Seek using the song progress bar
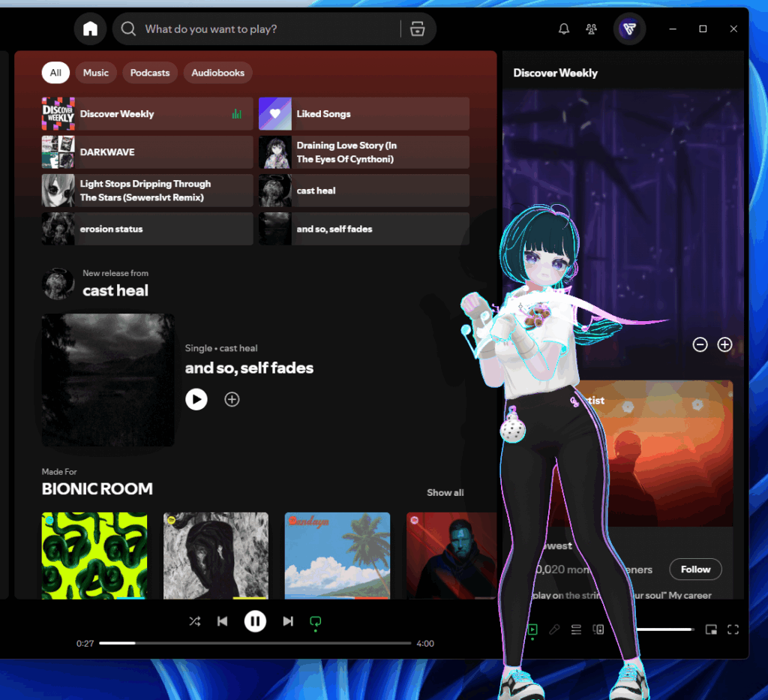This screenshot has width=768, height=700. (x=255, y=643)
